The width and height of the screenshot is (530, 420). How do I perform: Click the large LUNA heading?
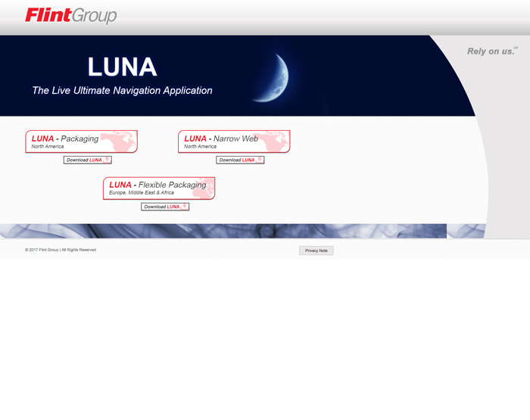(x=122, y=67)
